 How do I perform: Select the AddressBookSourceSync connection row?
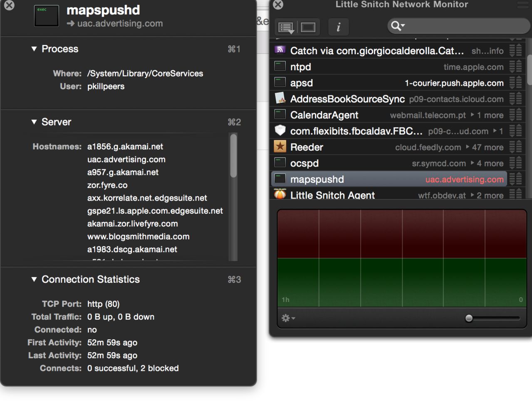(389, 99)
